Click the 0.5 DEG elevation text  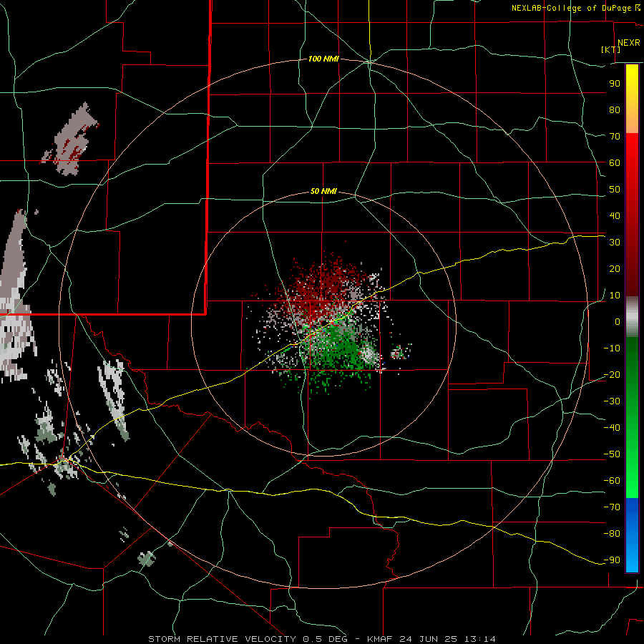pyautogui.click(x=326, y=639)
